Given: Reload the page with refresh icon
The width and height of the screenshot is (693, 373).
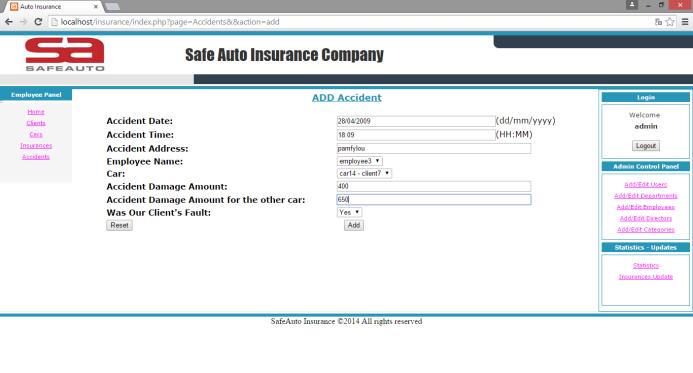Looking at the screenshot, I should (38, 22).
